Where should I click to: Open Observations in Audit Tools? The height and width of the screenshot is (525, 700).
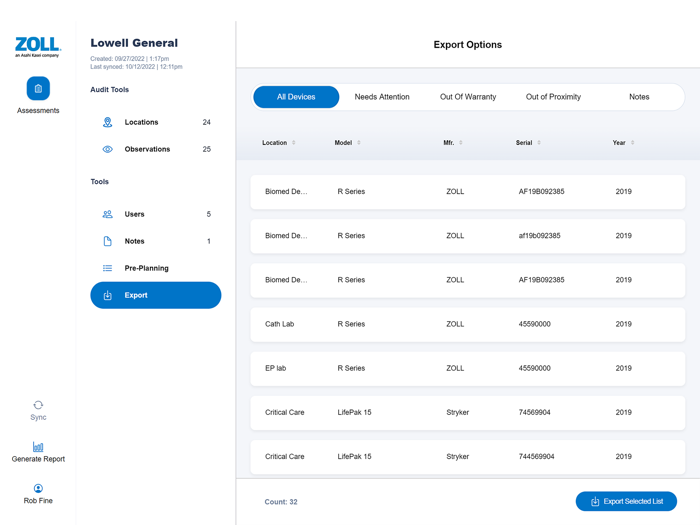click(x=156, y=149)
